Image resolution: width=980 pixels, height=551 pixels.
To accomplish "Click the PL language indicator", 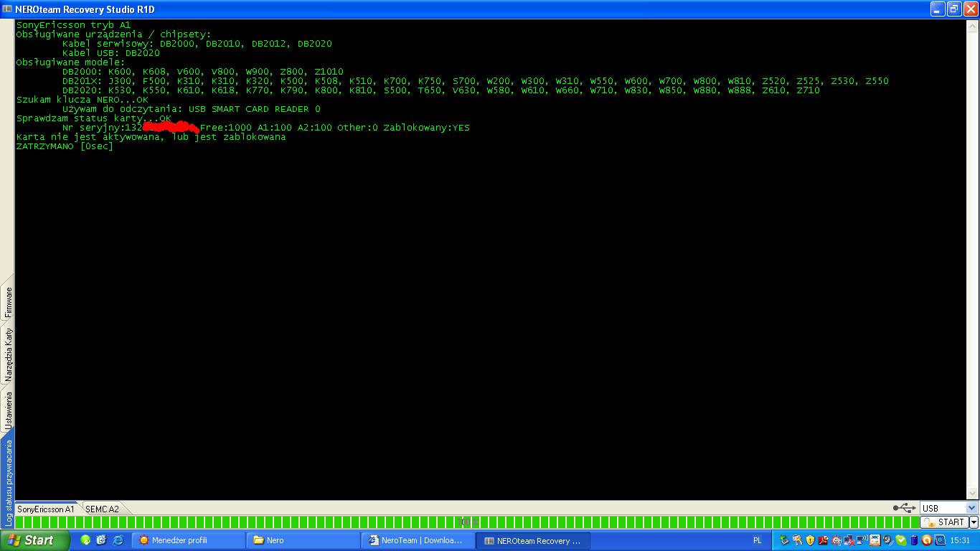I will coord(757,540).
